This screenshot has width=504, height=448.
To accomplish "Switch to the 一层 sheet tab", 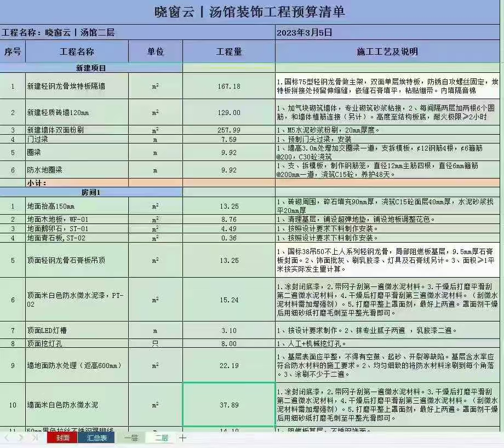I will [x=131, y=438].
